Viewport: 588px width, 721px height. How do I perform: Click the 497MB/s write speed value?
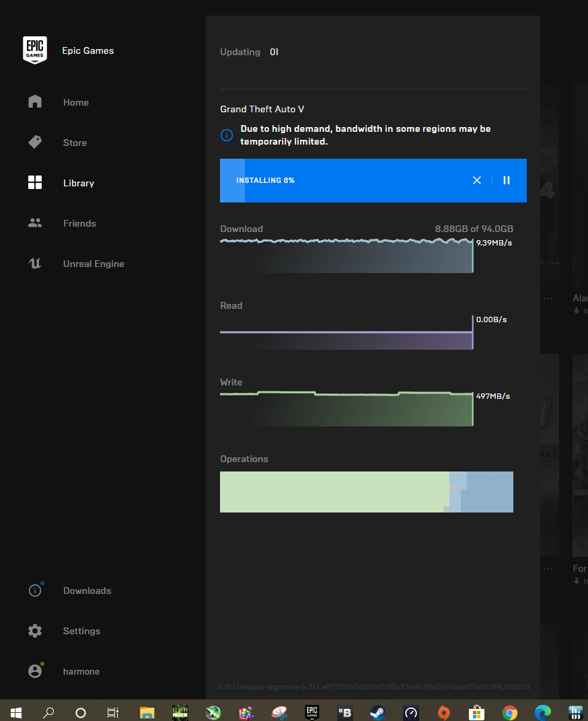coord(492,396)
